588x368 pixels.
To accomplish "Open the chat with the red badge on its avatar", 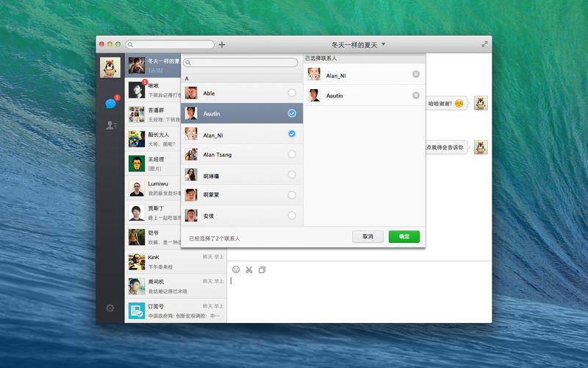I will (153, 90).
